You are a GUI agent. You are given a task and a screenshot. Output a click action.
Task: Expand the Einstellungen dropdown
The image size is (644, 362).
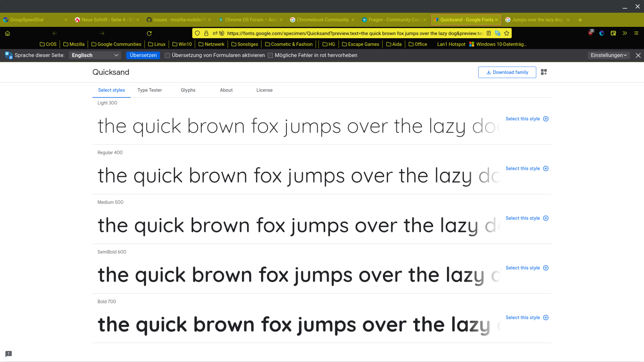609,55
